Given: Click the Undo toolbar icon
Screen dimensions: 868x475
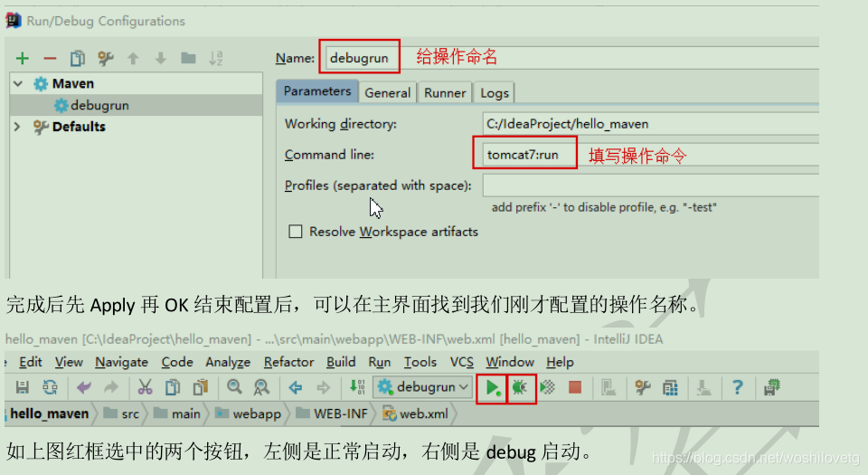Looking at the screenshot, I should click(83, 387).
